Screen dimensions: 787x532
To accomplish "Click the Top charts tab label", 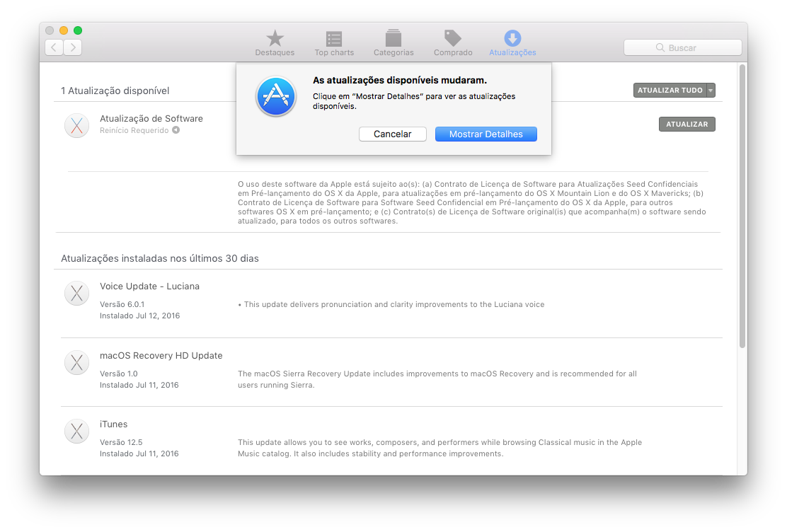I will click(334, 52).
